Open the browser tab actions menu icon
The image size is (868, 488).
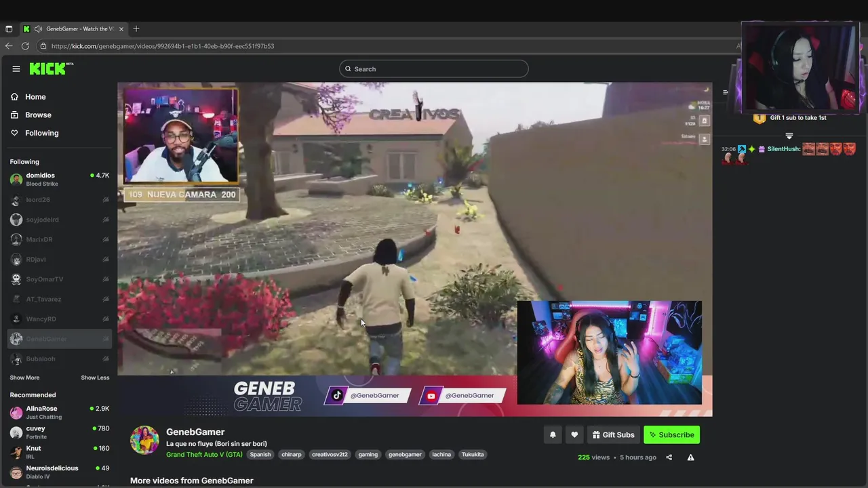point(9,28)
